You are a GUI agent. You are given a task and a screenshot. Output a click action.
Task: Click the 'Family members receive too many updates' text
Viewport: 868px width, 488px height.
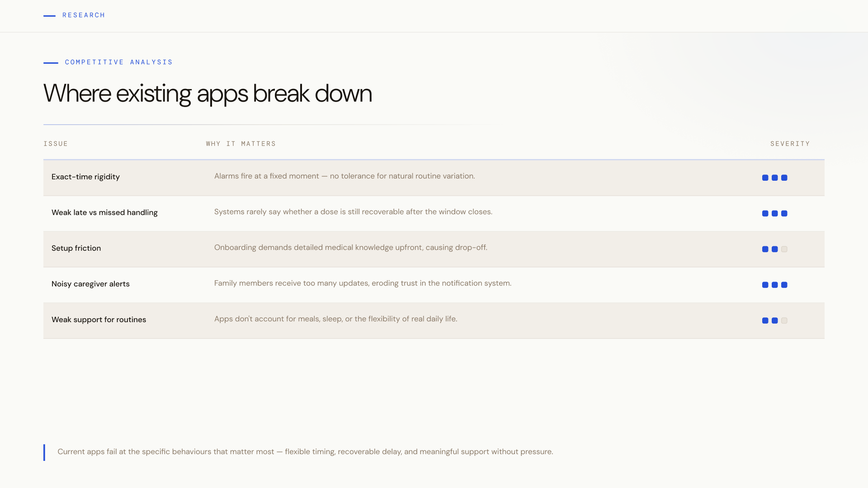(x=363, y=283)
